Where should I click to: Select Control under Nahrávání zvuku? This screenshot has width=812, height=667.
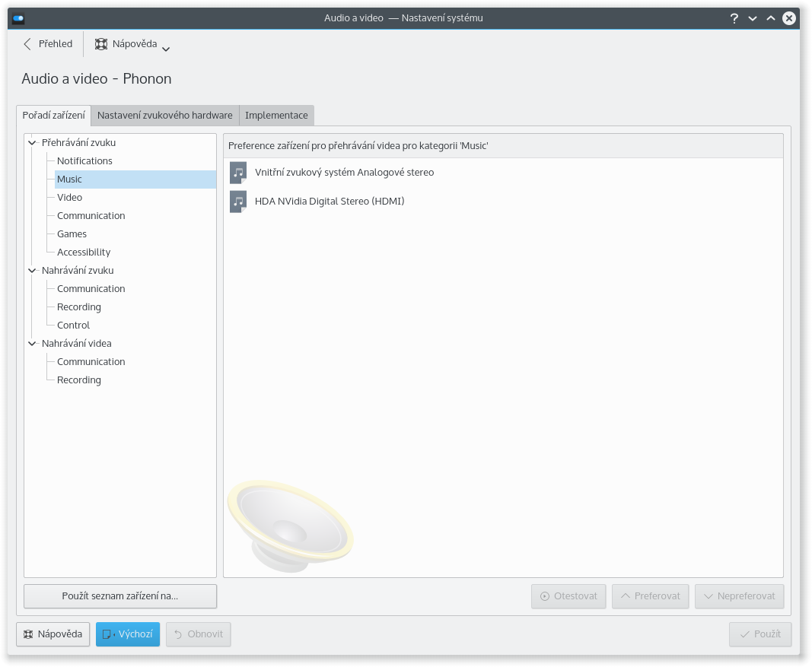74,325
